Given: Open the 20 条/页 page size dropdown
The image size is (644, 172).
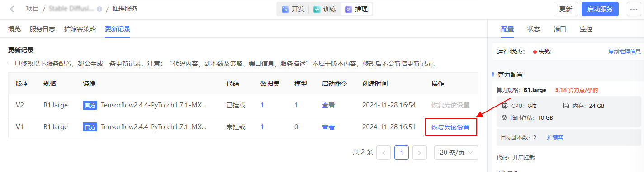Looking at the screenshot, I should click(x=456, y=153).
